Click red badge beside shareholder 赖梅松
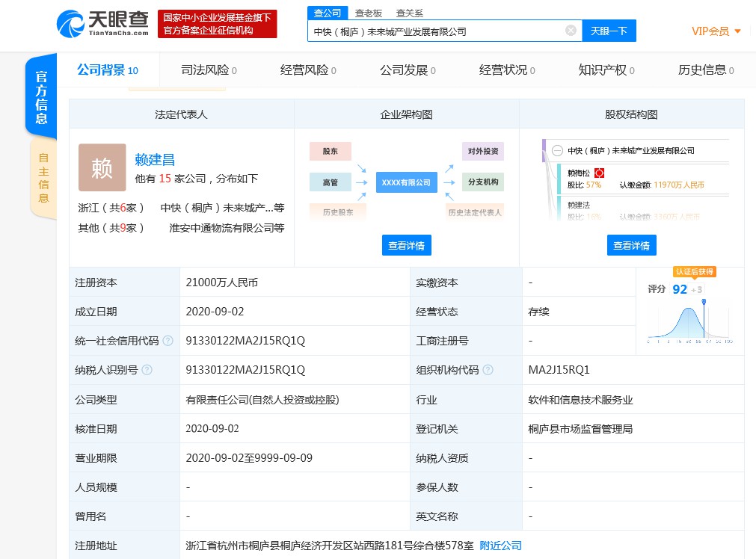 [x=599, y=173]
